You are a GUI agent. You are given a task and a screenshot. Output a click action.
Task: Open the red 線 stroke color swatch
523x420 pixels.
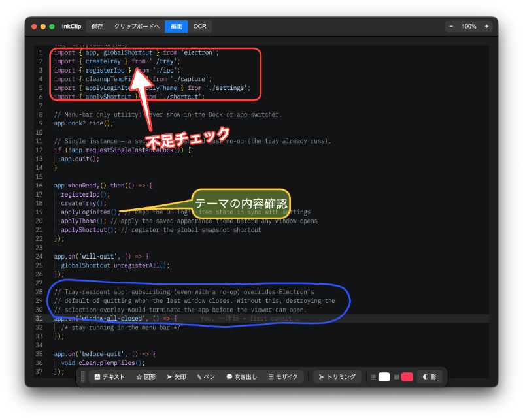tap(407, 377)
